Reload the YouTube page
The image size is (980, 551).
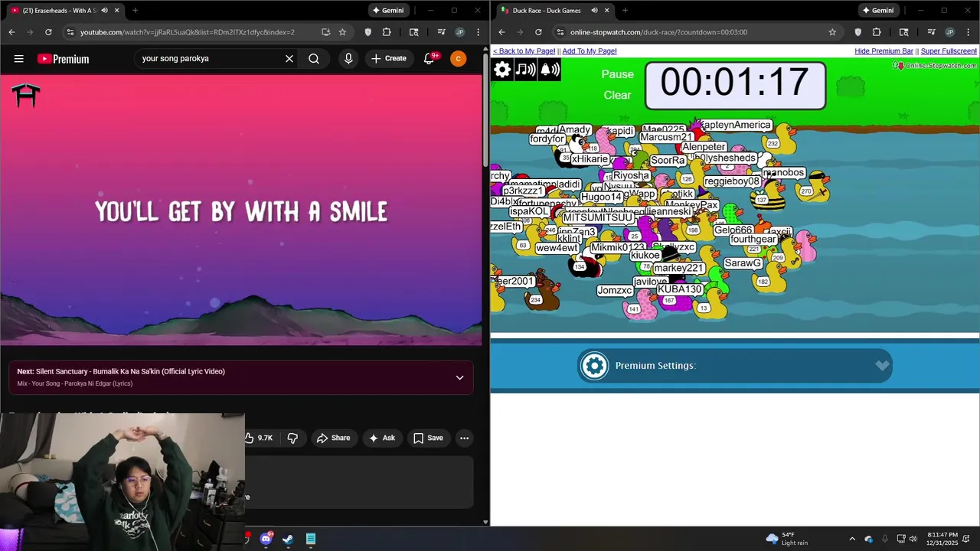48,32
